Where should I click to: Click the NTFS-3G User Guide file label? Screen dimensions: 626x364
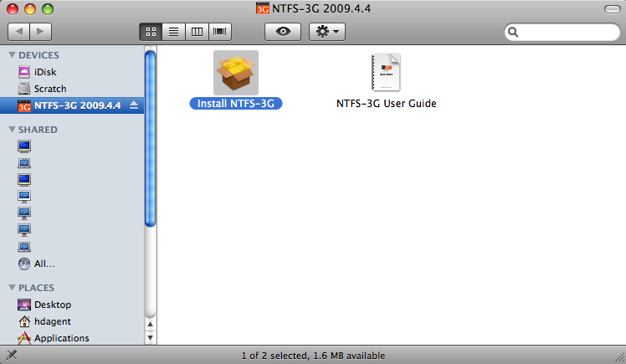point(386,104)
